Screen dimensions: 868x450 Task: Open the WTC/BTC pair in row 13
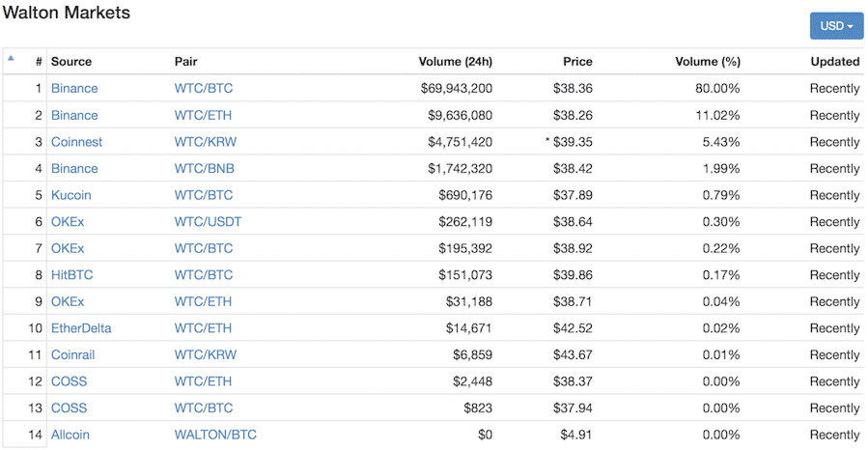pos(204,408)
